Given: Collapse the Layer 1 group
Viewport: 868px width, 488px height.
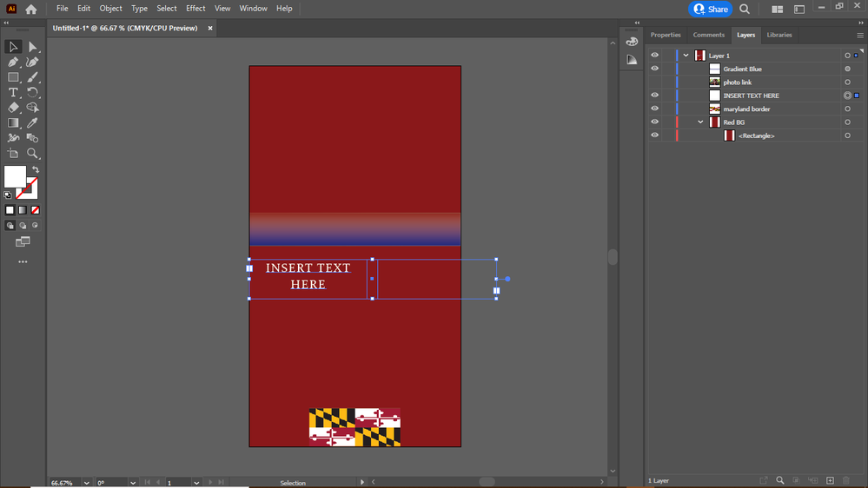Looking at the screenshot, I should pos(686,56).
